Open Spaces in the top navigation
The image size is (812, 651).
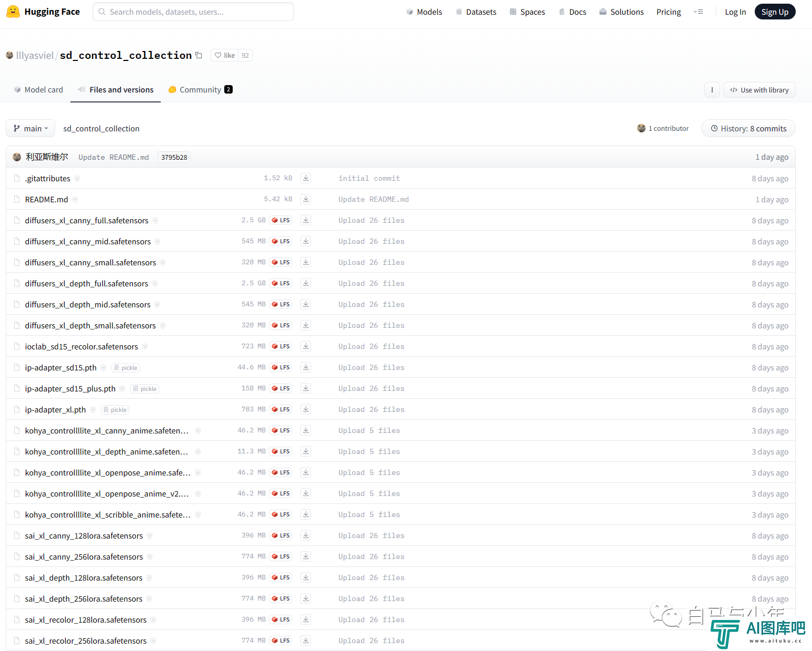(527, 12)
